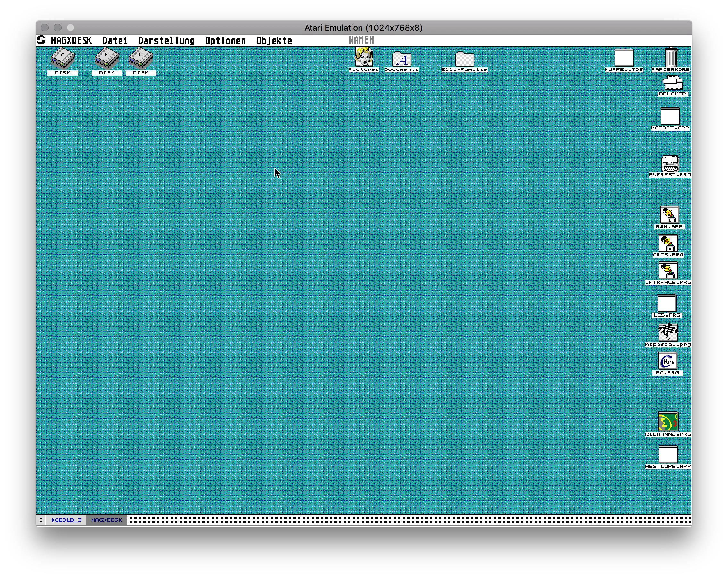
Task: Launch the RIEMANN2.PRG icon
Action: (x=668, y=422)
